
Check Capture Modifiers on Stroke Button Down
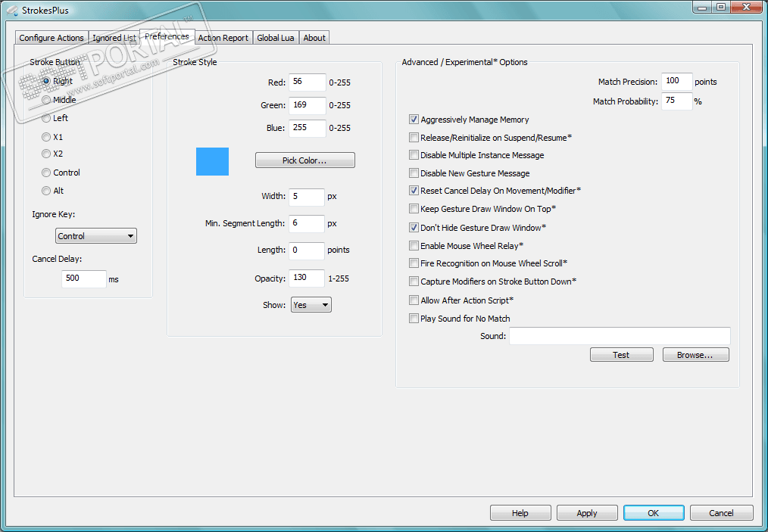(x=414, y=282)
